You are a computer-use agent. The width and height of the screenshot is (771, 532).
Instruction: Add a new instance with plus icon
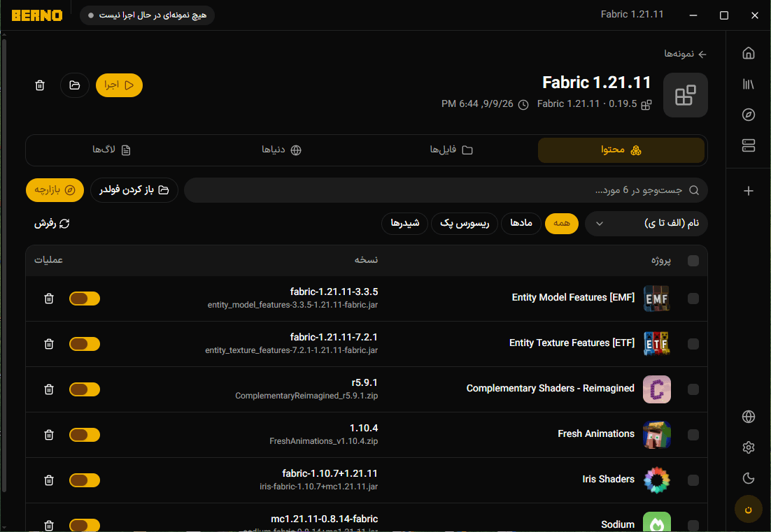pyautogui.click(x=748, y=191)
